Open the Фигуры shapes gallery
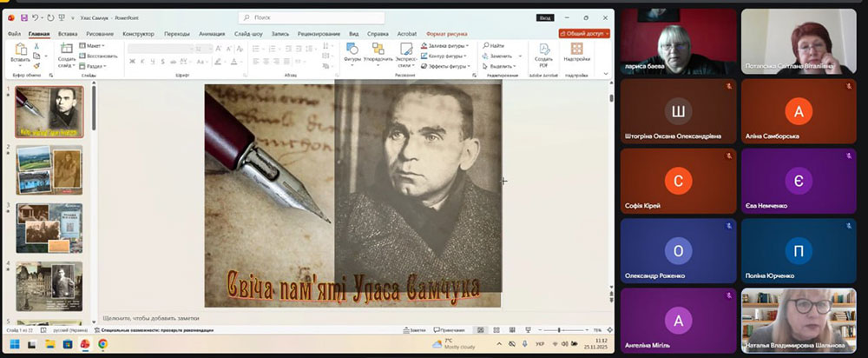This screenshot has height=358, width=868. pyautogui.click(x=352, y=50)
